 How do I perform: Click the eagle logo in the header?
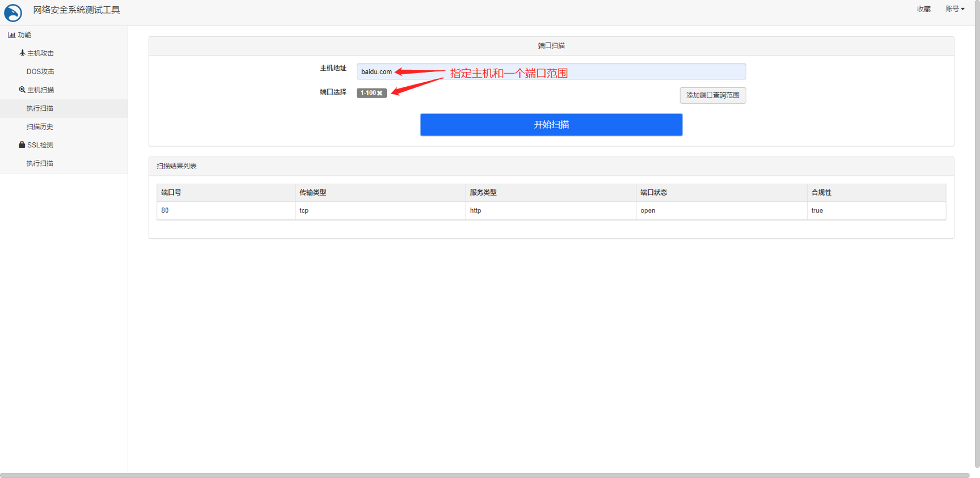click(13, 12)
